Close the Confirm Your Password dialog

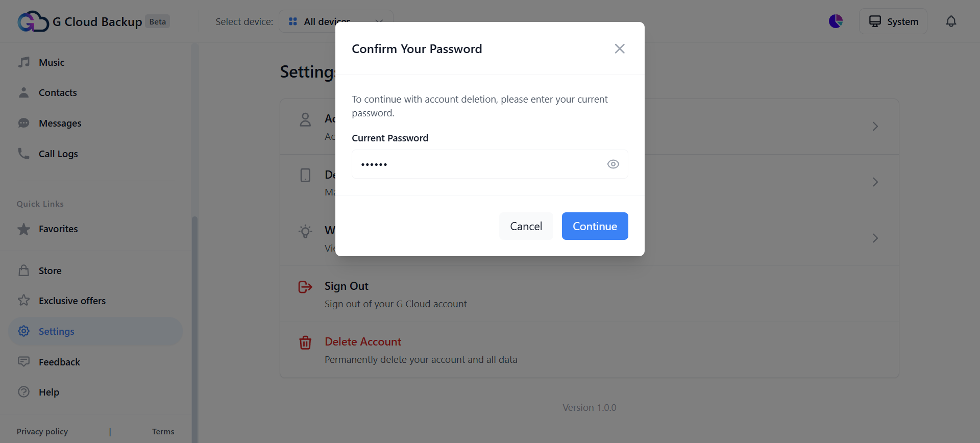(620, 48)
